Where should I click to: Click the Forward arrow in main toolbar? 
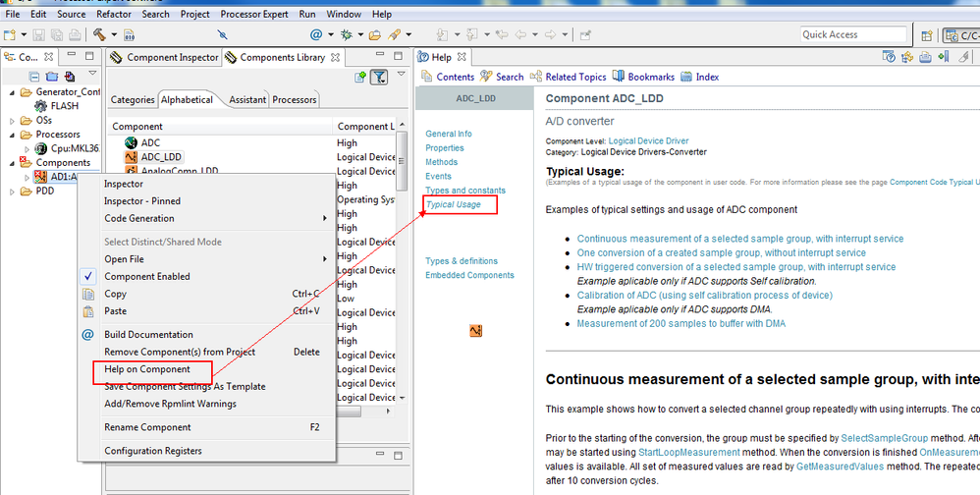coord(551,35)
